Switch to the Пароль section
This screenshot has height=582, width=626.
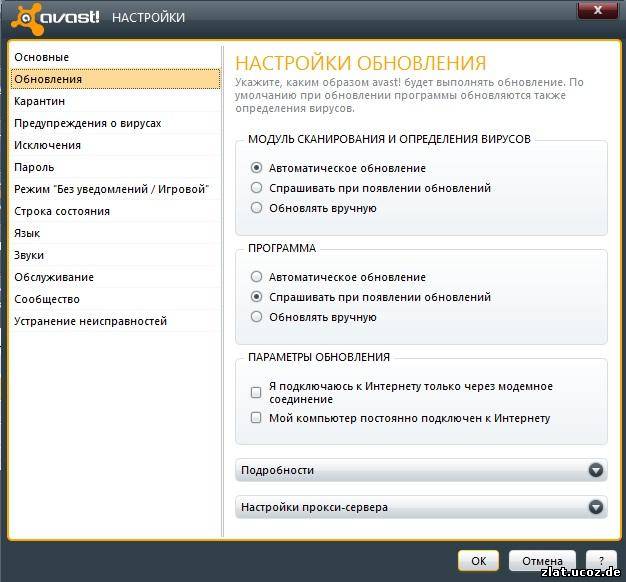[116, 167]
